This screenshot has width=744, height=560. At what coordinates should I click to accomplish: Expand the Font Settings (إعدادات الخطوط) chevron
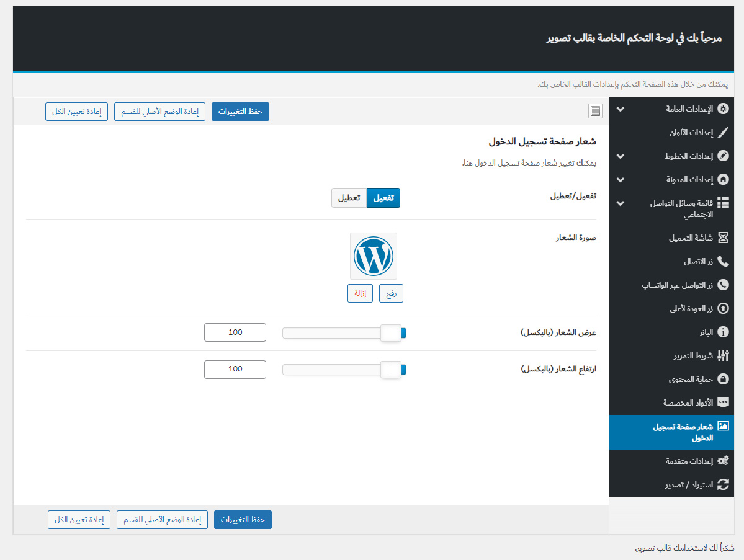620,156
